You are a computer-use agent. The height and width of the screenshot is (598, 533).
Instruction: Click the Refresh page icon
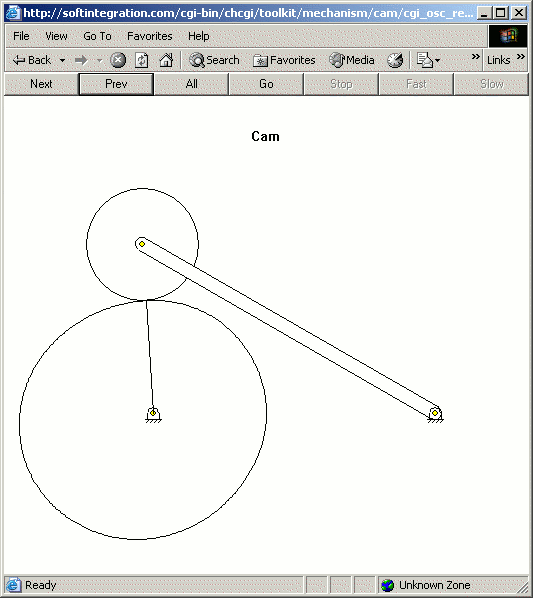[x=141, y=60]
